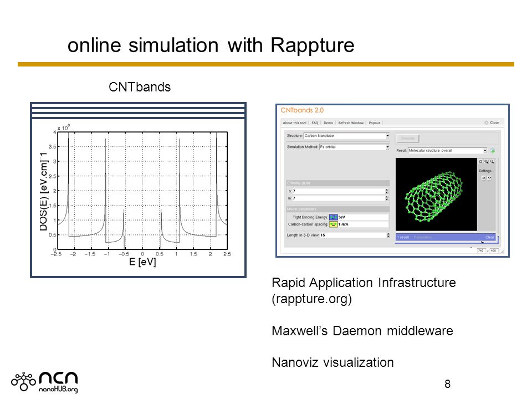The height and width of the screenshot is (399, 532).
Task: Click the Length in 3-D view field
Action: click(x=353, y=235)
